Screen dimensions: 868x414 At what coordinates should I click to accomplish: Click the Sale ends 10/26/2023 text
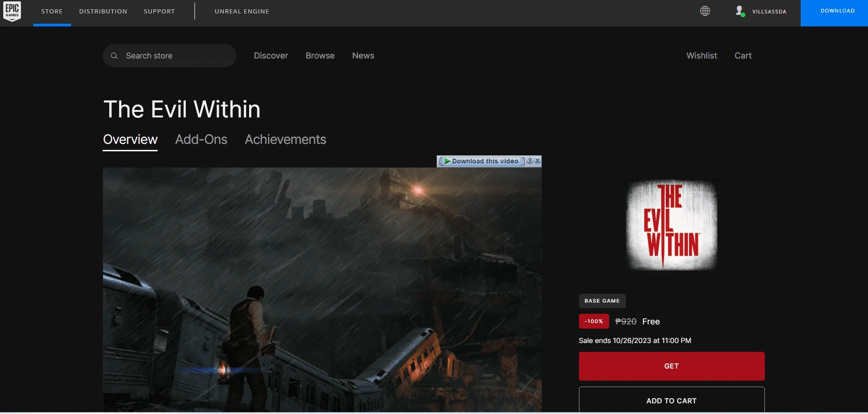click(x=635, y=341)
